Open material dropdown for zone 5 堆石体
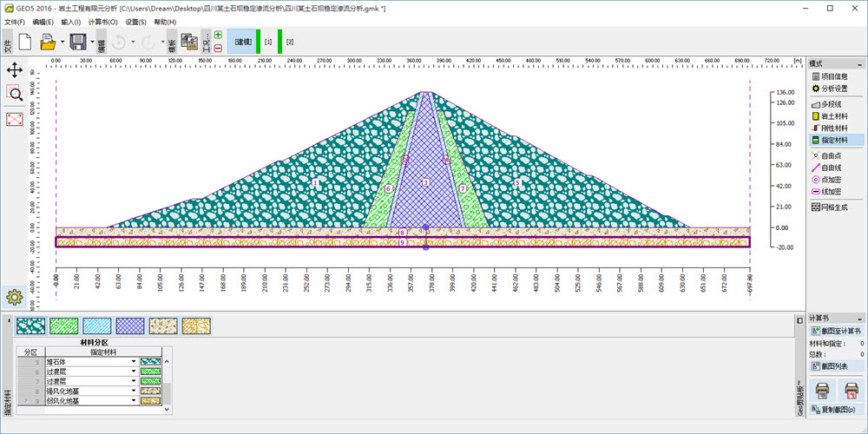868x434 pixels. pyautogui.click(x=134, y=361)
